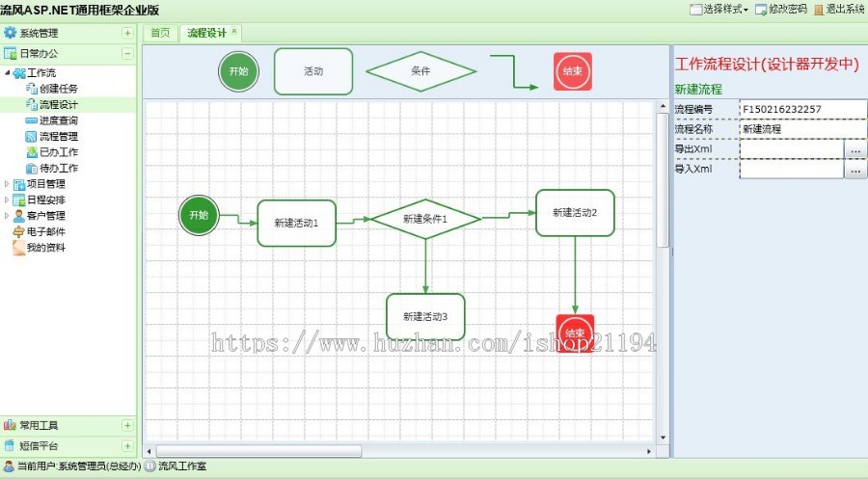868x479 pixels.
Task: Click 修改密码 in the top bar
Action: coord(781,9)
